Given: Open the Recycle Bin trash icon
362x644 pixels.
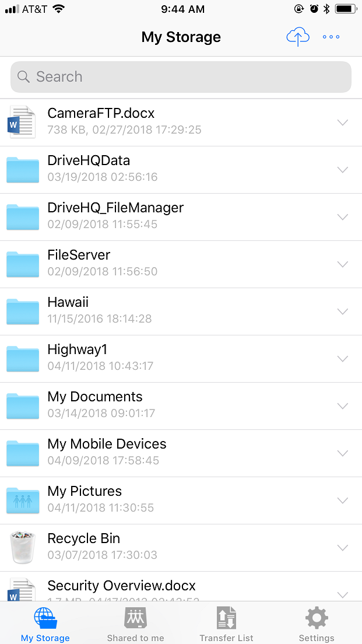Looking at the screenshot, I should tap(23, 547).
